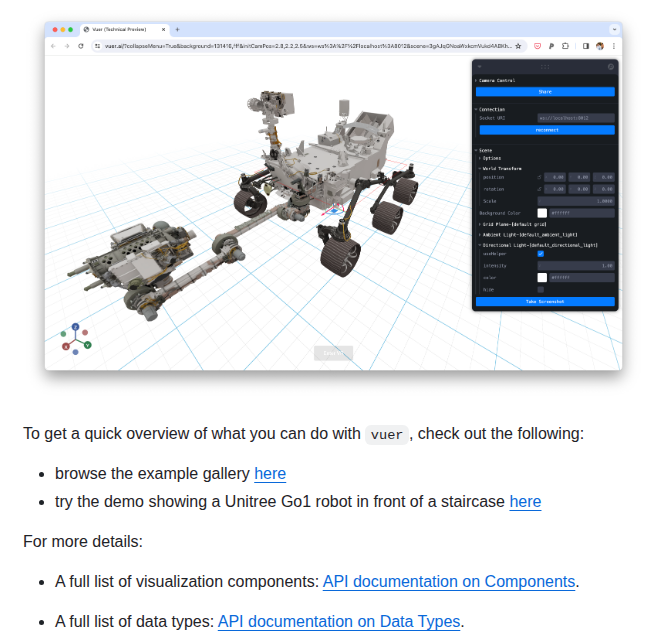Collapse the control panel with top-left chevron
This screenshot has width=645, height=632.
(480, 67)
